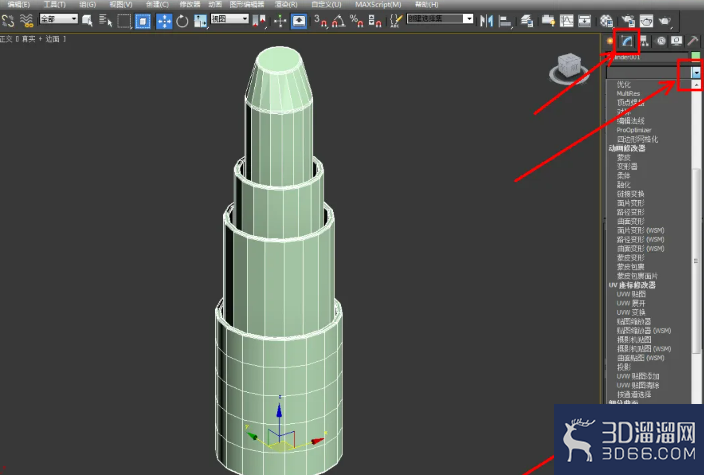This screenshot has height=475, width=704.
Task: Switch to the Hierarchy command panel tab
Action: 644,41
